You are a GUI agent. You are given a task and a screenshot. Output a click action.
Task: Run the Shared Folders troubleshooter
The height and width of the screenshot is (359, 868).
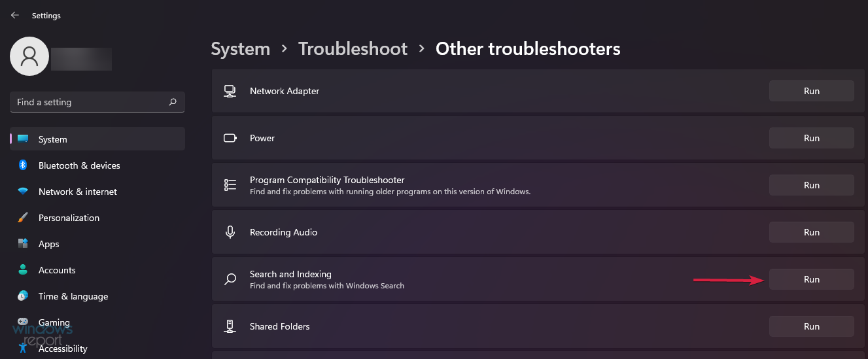(x=811, y=326)
